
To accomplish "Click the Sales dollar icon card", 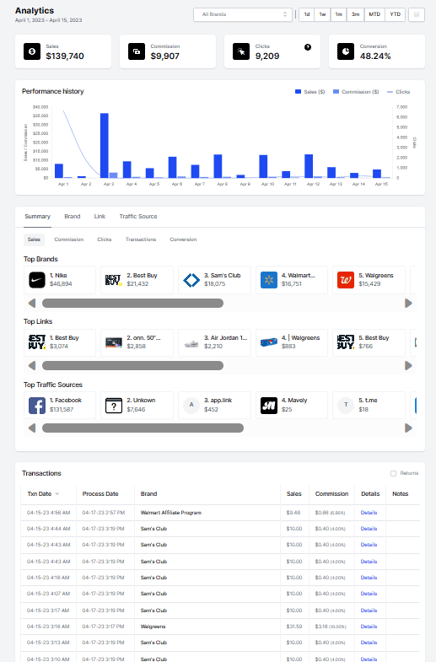I will click(32, 52).
